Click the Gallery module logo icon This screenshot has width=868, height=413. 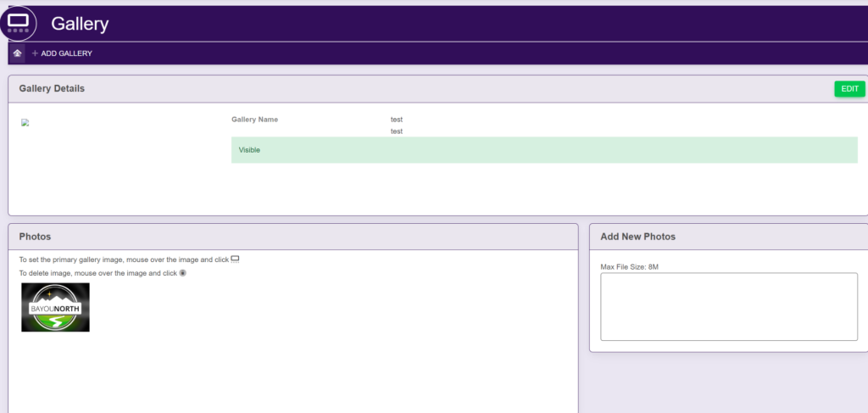click(18, 23)
